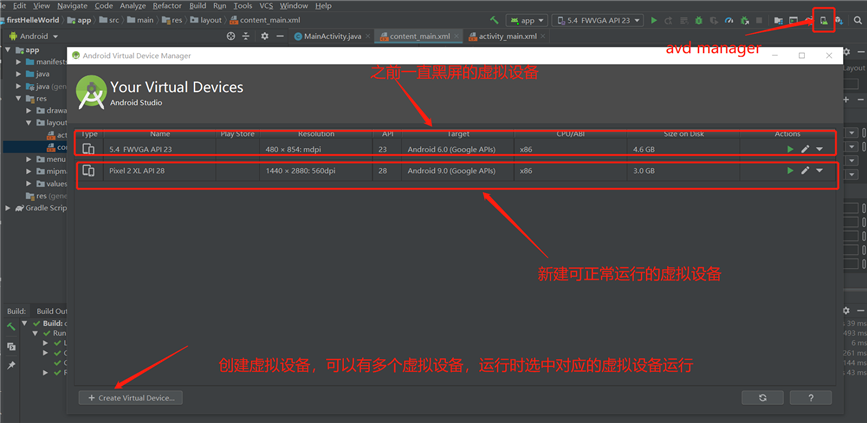The height and width of the screenshot is (423, 867).
Task: Click device type icon for 5.4 FWVGA
Action: [x=88, y=149]
